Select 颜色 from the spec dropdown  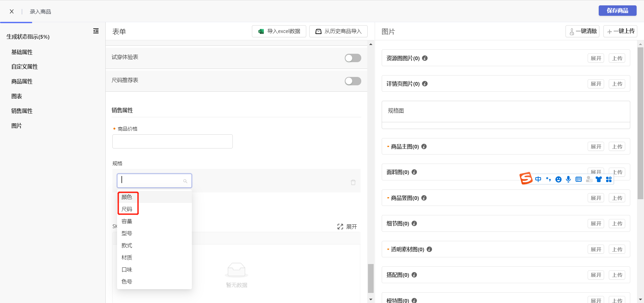click(127, 197)
